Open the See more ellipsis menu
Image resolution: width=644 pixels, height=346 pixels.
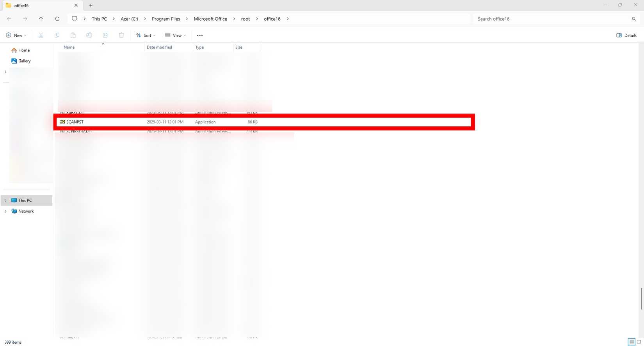(x=200, y=35)
